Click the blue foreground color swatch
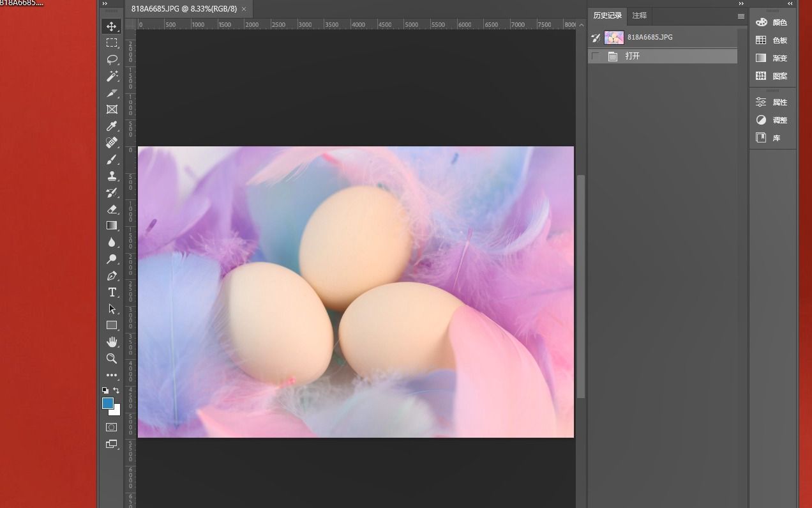812x508 pixels. [x=108, y=403]
